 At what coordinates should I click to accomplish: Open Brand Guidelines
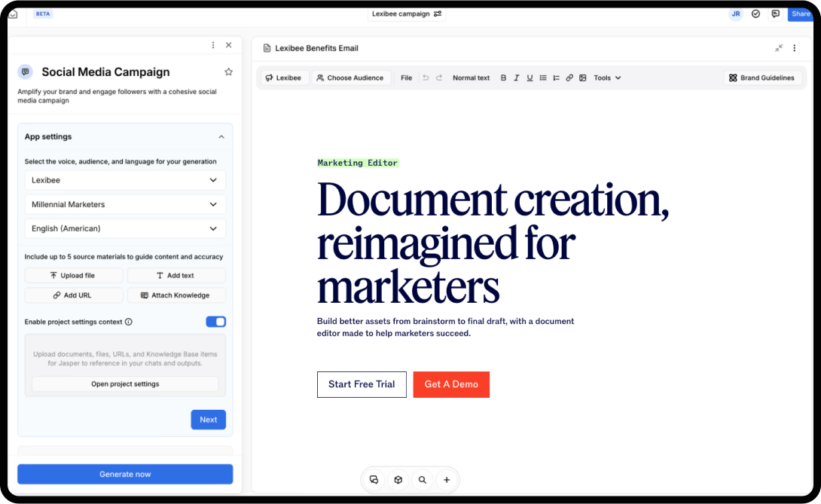(761, 78)
